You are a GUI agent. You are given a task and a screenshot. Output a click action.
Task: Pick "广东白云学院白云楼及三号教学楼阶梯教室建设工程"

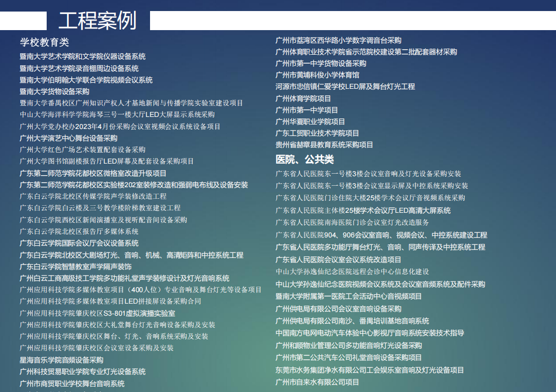(100, 208)
